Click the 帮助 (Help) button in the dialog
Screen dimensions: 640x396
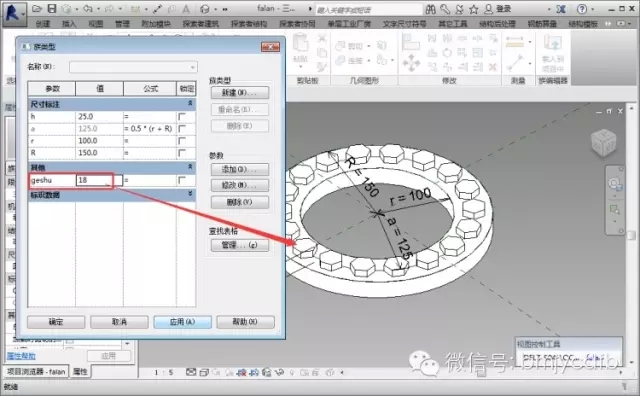coord(245,322)
